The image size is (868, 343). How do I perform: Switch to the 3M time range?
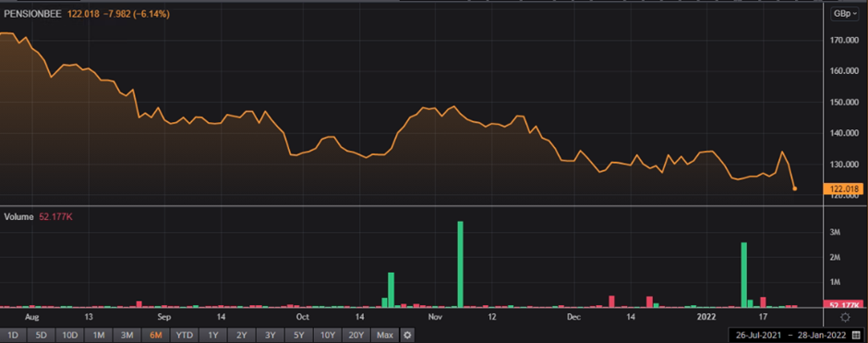(127, 336)
